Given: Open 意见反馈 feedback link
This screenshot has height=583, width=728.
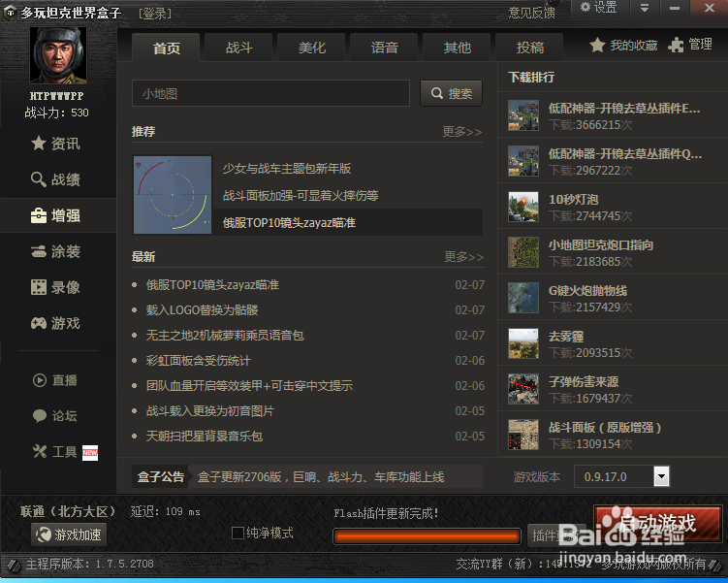Looking at the screenshot, I should [x=531, y=13].
